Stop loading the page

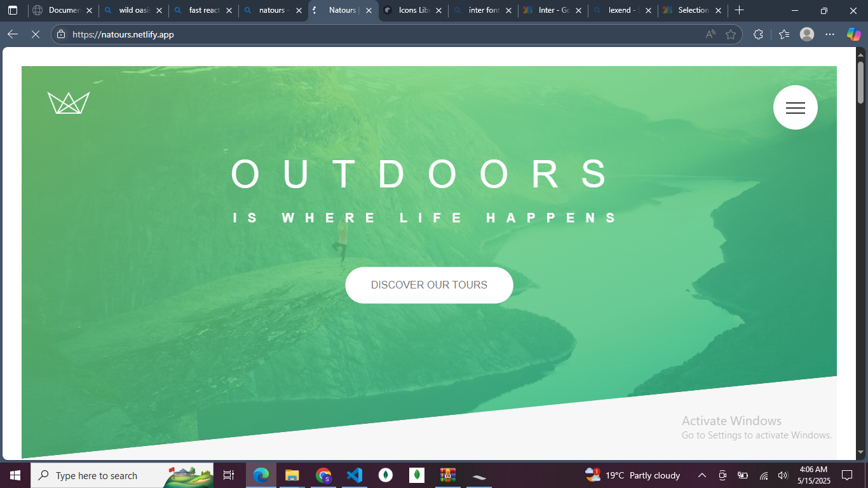tap(36, 34)
